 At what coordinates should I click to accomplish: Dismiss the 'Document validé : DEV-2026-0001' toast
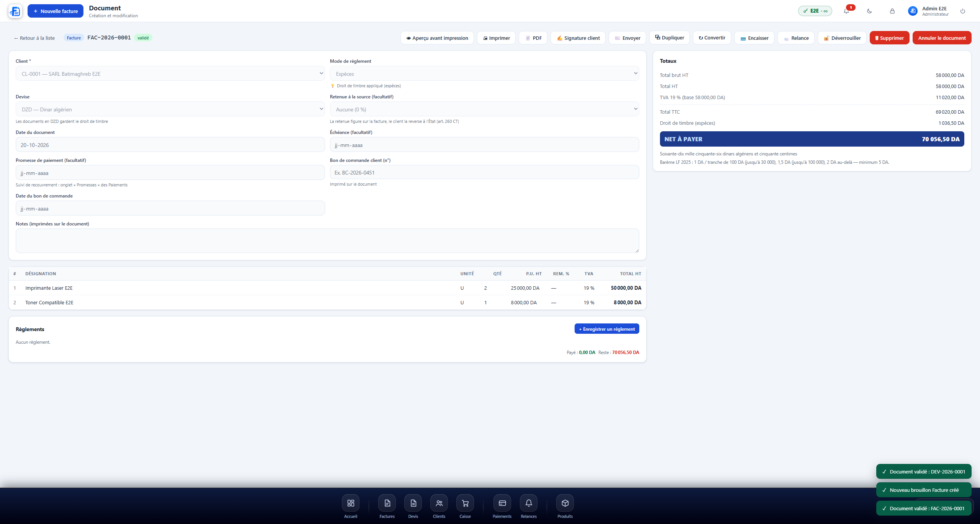point(924,472)
